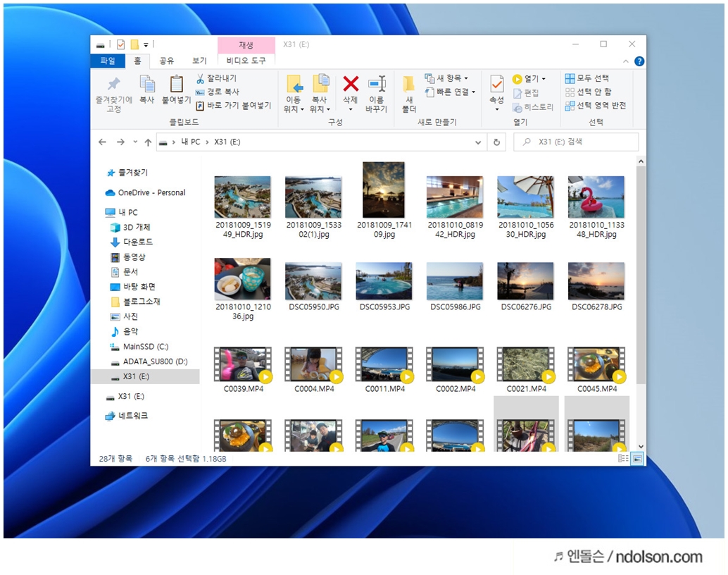
Task: Click 선택 영역 반전 (Invert selection)
Action: pos(596,106)
